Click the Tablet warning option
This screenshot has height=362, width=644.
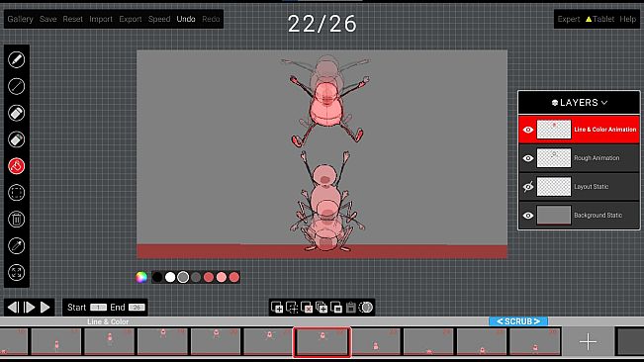(599, 19)
